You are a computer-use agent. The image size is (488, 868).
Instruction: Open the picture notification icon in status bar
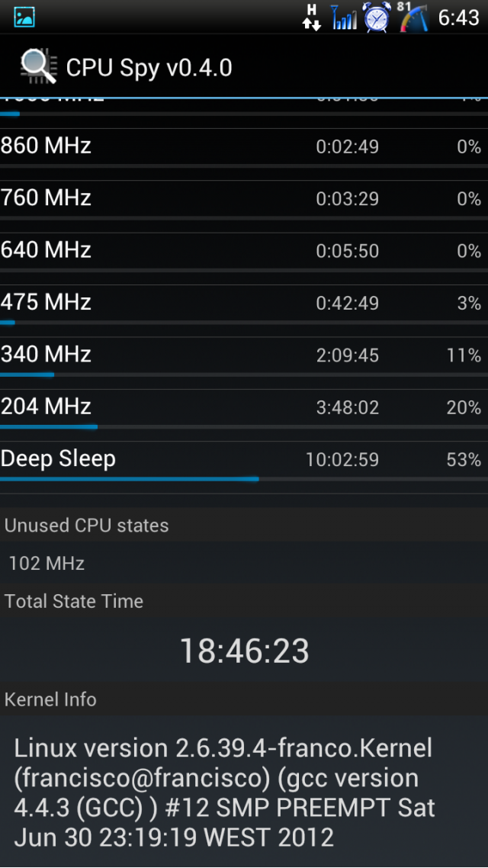(x=24, y=17)
